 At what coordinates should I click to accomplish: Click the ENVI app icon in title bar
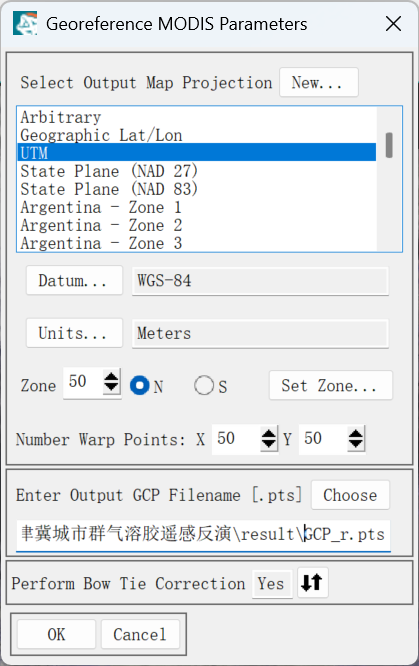coord(25,23)
